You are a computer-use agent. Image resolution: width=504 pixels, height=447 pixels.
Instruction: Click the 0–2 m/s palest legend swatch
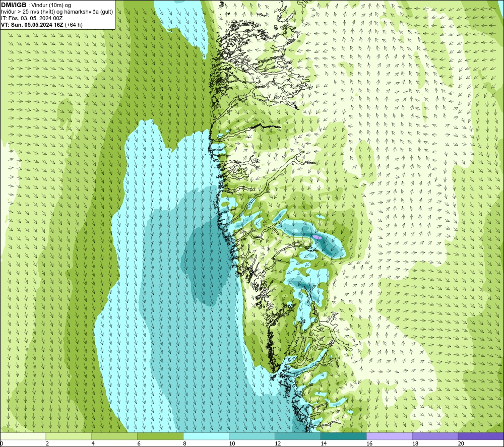[x=23, y=436]
